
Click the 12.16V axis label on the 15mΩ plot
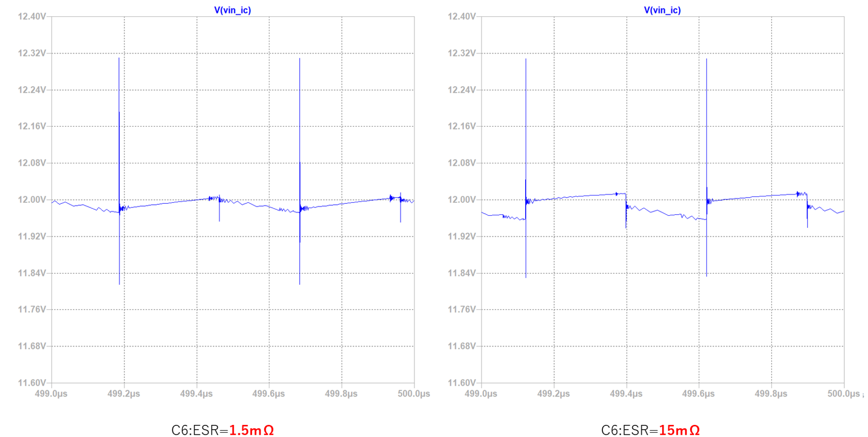tap(462, 126)
